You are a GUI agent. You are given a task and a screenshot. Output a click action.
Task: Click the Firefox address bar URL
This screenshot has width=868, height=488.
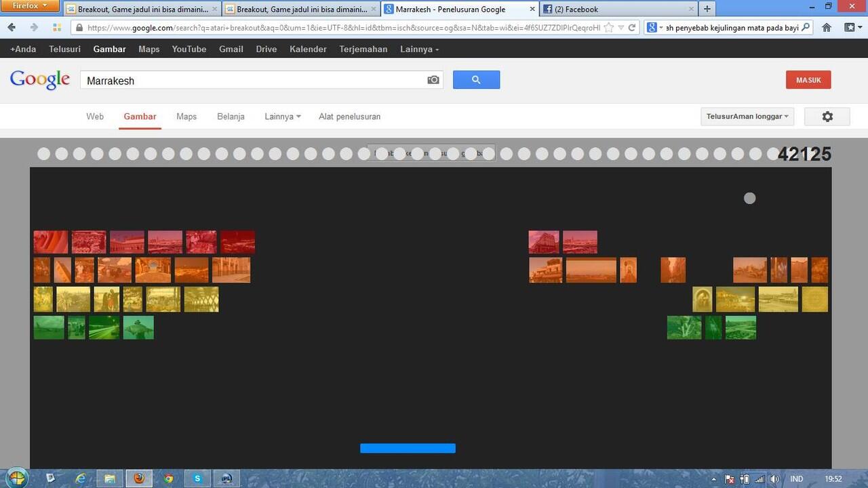click(x=343, y=28)
